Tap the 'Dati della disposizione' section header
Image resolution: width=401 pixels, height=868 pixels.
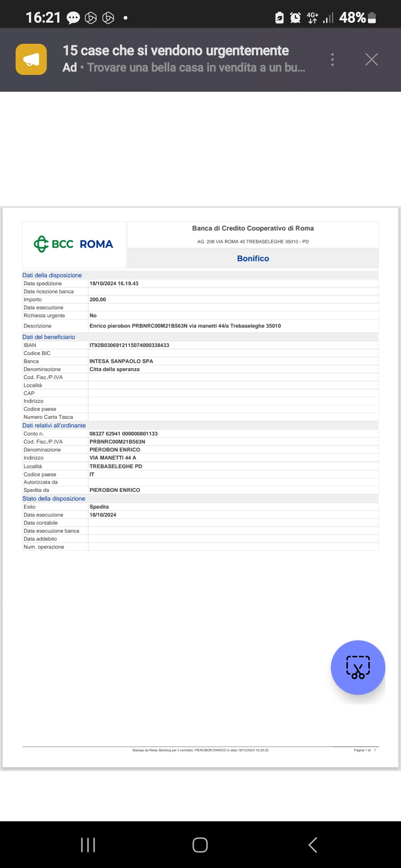[52, 275]
